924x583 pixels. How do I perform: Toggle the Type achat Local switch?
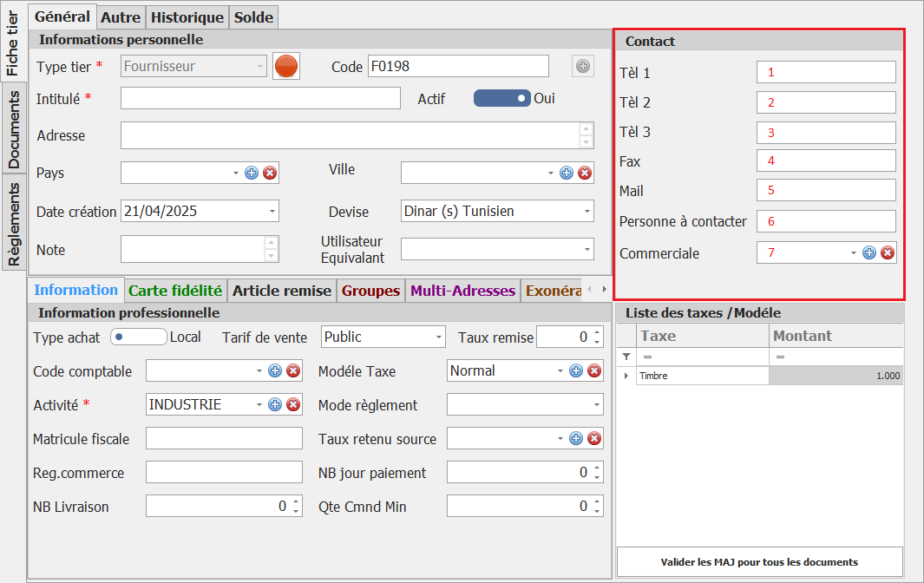click(138, 337)
